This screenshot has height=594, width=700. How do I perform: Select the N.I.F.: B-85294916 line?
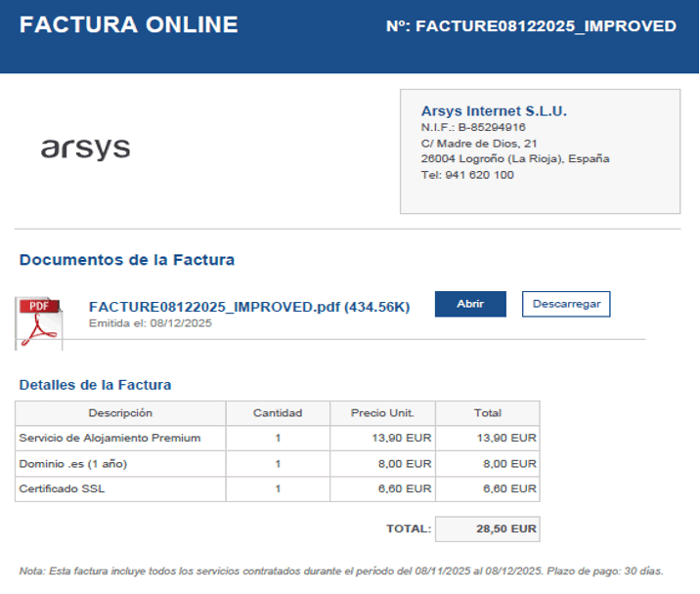coord(473,127)
